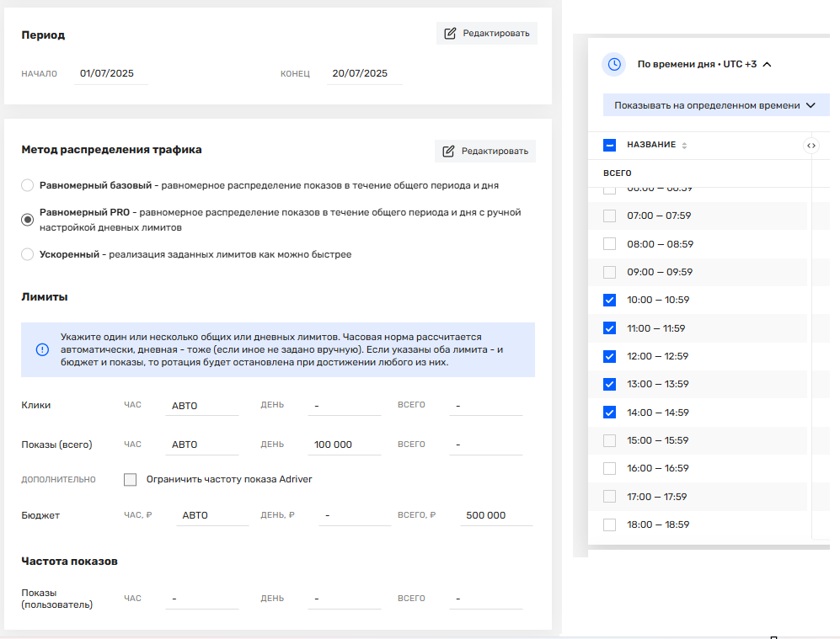Select the Равномерный PRO radio option

pos(27,220)
